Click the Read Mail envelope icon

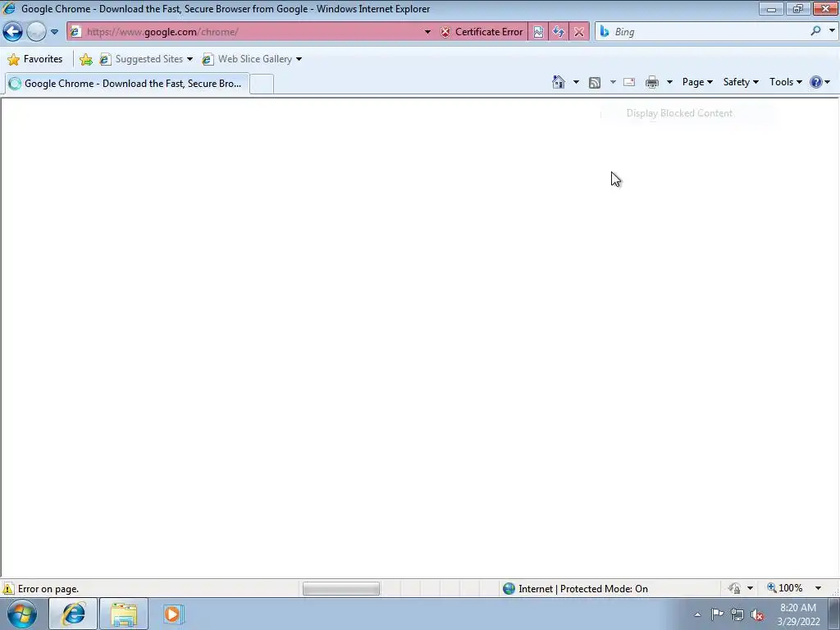[x=629, y=82]
